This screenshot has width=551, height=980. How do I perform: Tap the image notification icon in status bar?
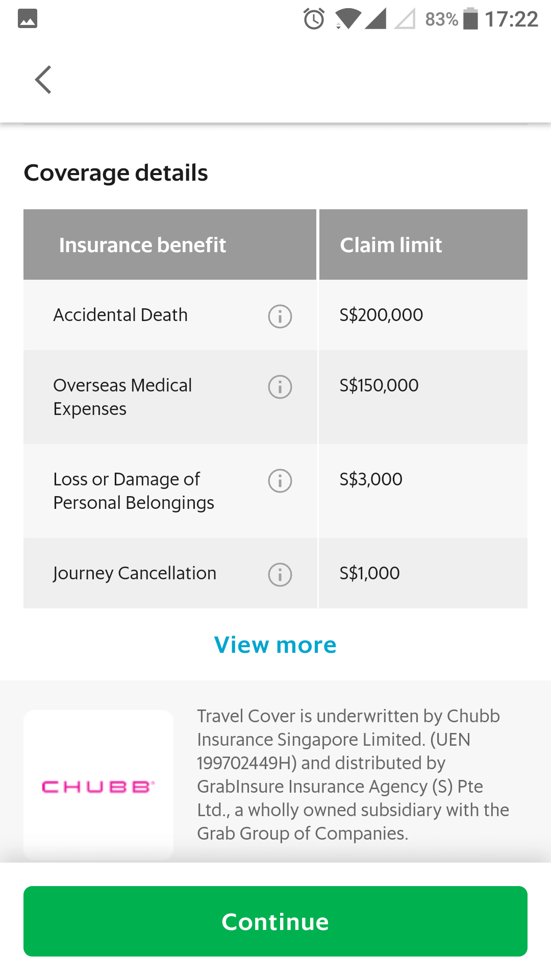click(28, 19)
